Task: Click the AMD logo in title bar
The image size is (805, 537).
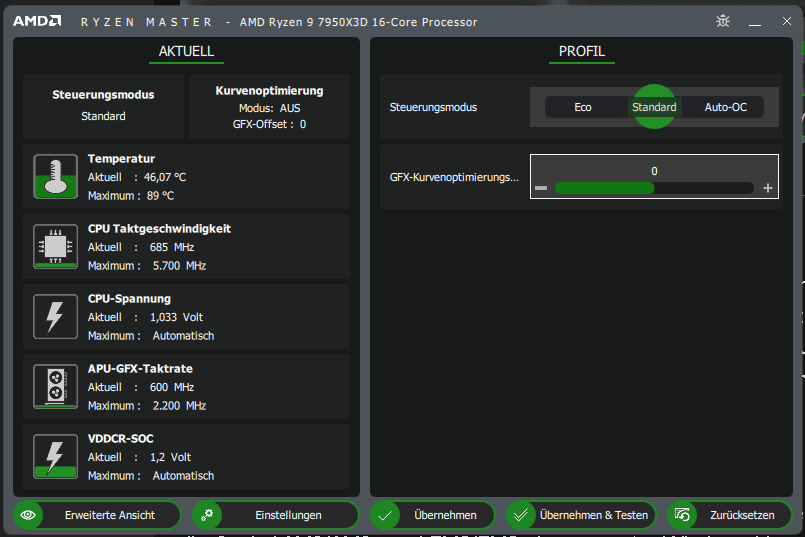Action: click(x=37, y=21)
